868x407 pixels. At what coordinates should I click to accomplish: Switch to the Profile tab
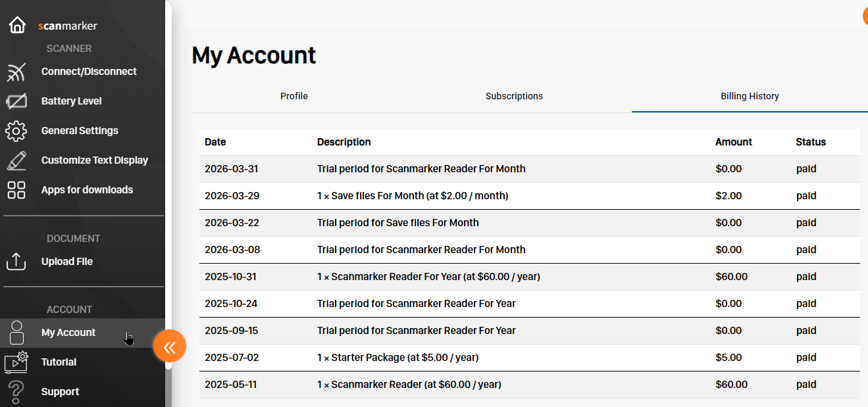click(x=294, y=96)
